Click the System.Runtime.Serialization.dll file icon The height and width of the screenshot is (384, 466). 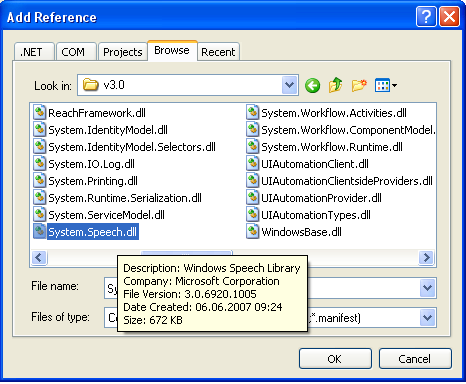tap(39, 197)
